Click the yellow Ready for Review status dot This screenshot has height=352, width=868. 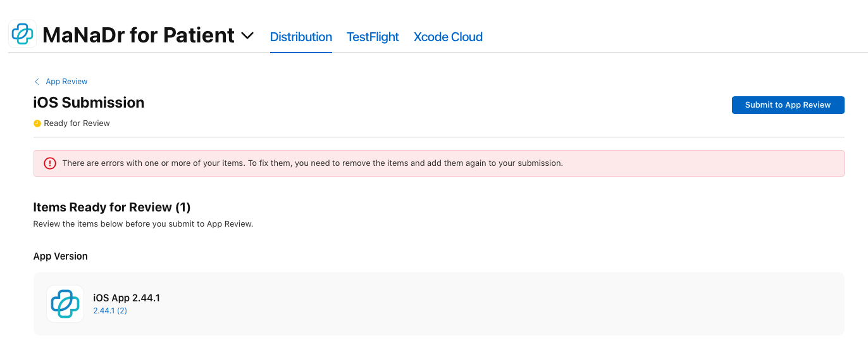pyautogui.click(x=37, y=123)
